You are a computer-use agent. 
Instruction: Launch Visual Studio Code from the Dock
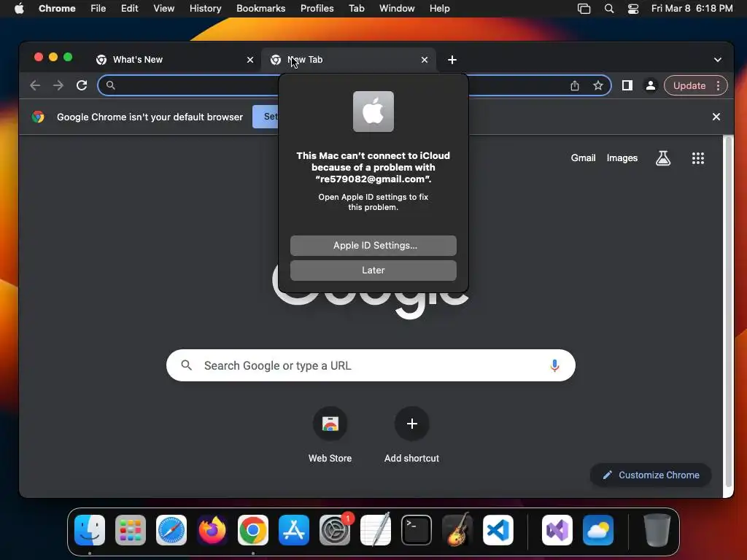pos(498,530)
